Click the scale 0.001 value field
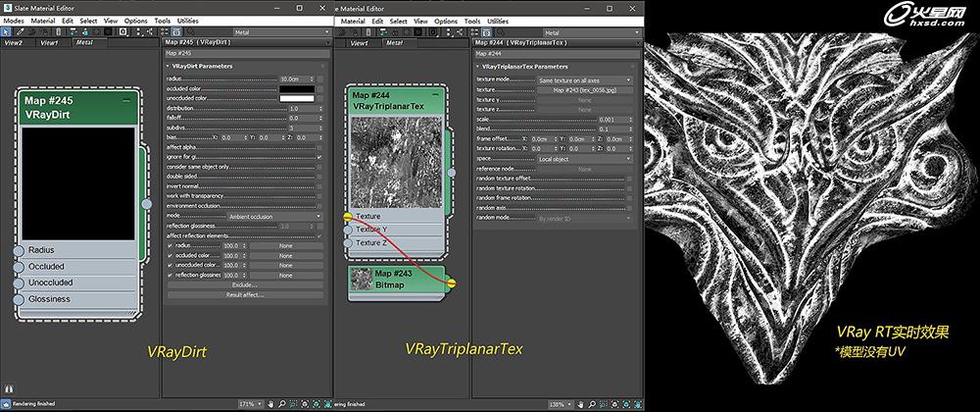The height and width of the screenshot is (412, 980). coord(612,120)
